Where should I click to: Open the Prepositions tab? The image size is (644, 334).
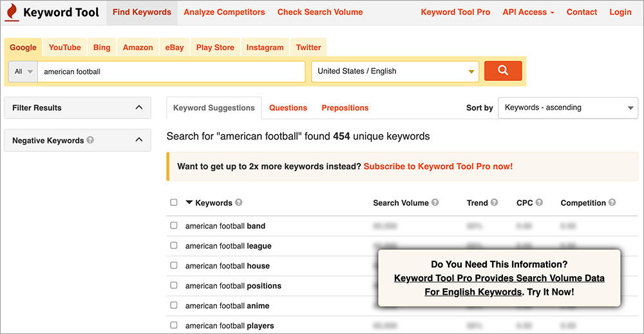[x=345, y=108]
